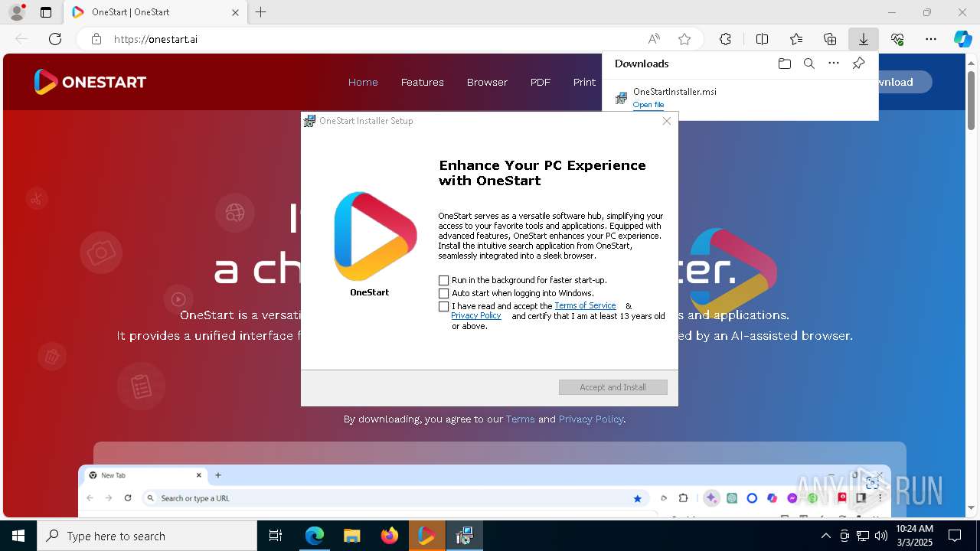Open the notifications center icon
The height and width of the screenshot is (551, 980).
click(955, 536)
